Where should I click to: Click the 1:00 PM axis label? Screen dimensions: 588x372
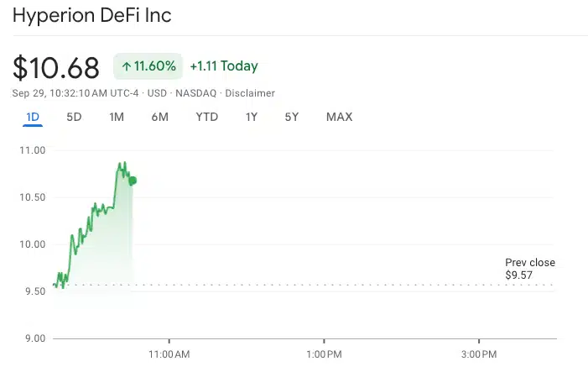(x=324, y=354)
